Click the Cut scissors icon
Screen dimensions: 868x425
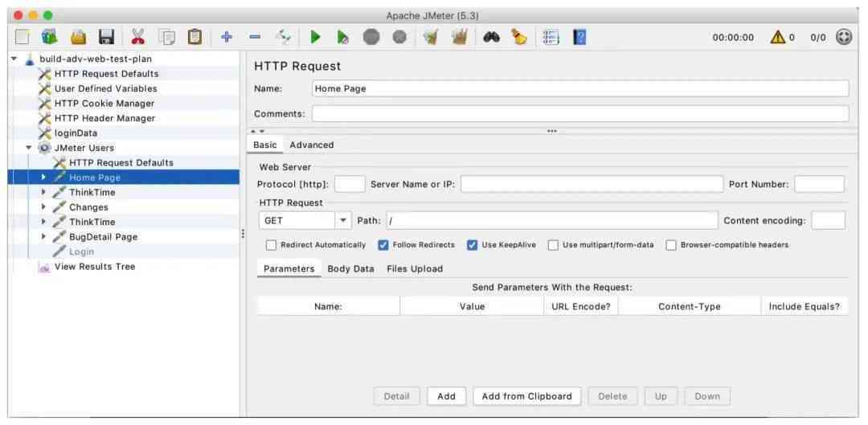pyautogui.click(x=138, y=37)
